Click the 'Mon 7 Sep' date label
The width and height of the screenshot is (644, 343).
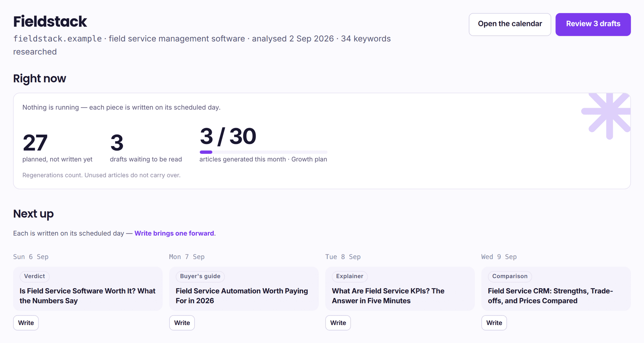[x=187, y=257]
